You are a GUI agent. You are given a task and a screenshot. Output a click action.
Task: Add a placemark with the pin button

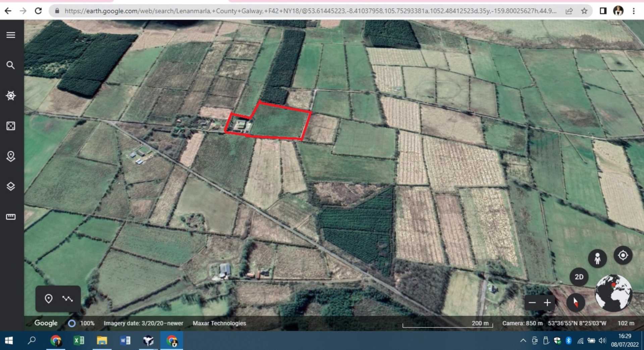tap(49, 299)
